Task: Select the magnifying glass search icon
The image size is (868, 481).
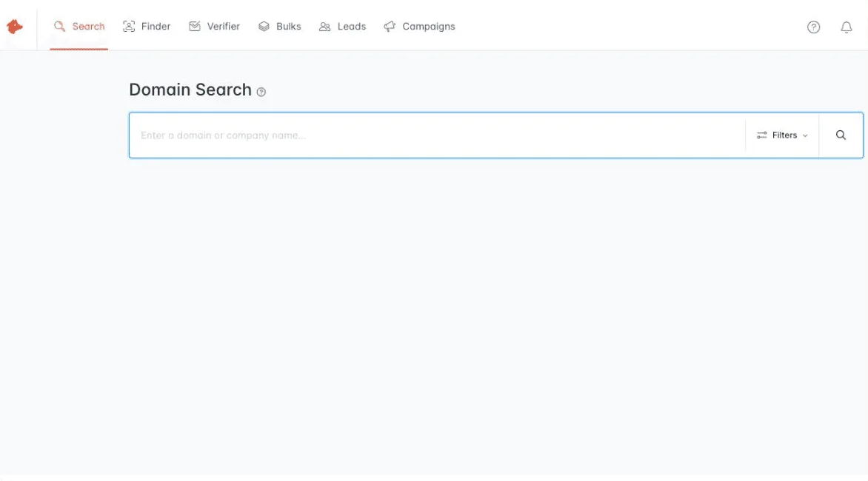Action: pyautogui.click(x=59, y=26)
